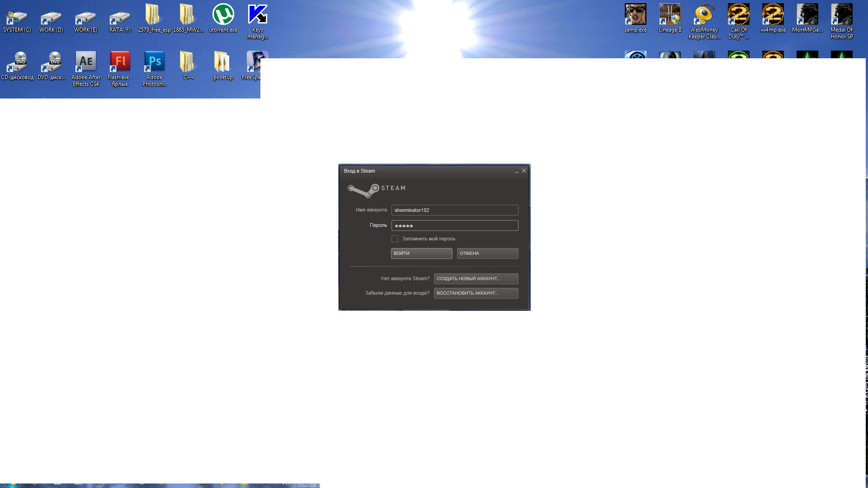Open the pbsetup folder
868x488 pixels.
[223, 66]
